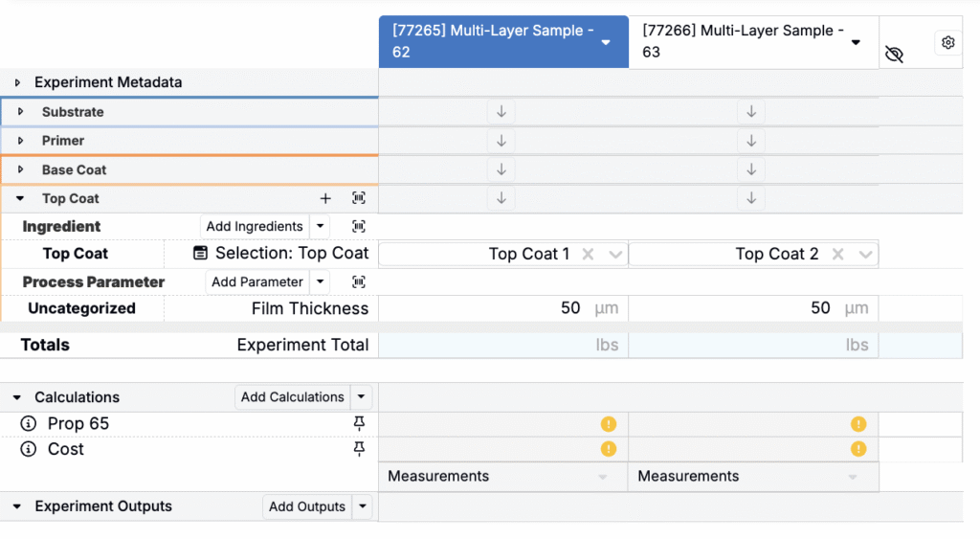Image resolution: width=980 pixels, height=539 pixels.
Task: Open the Multi-Layer Sample - 62 header menu
Action: pyautogui.click(x=606, y=41)
